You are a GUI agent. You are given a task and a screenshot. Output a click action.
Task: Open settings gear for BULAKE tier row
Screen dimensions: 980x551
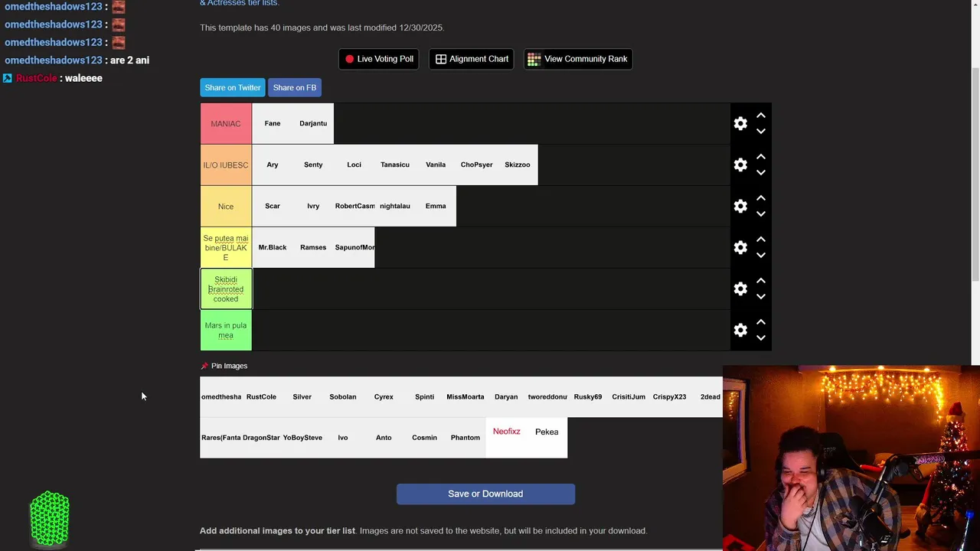pos(740,247)
